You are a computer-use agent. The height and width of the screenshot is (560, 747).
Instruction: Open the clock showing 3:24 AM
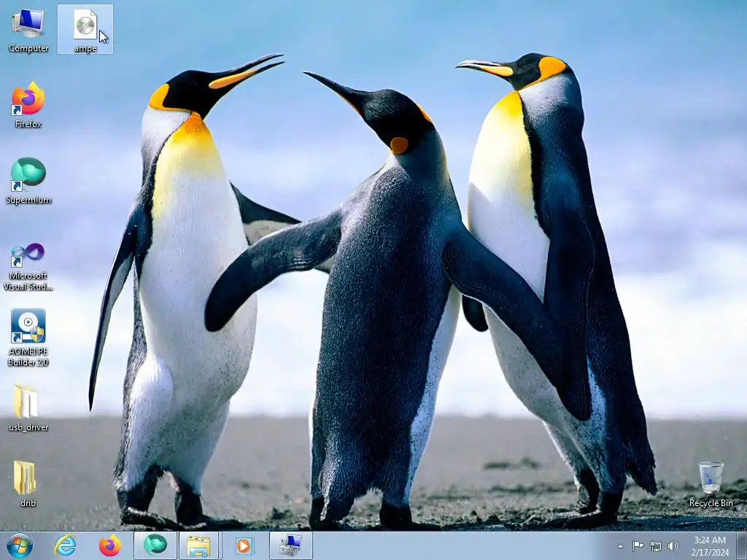click(x=710, y=546)
